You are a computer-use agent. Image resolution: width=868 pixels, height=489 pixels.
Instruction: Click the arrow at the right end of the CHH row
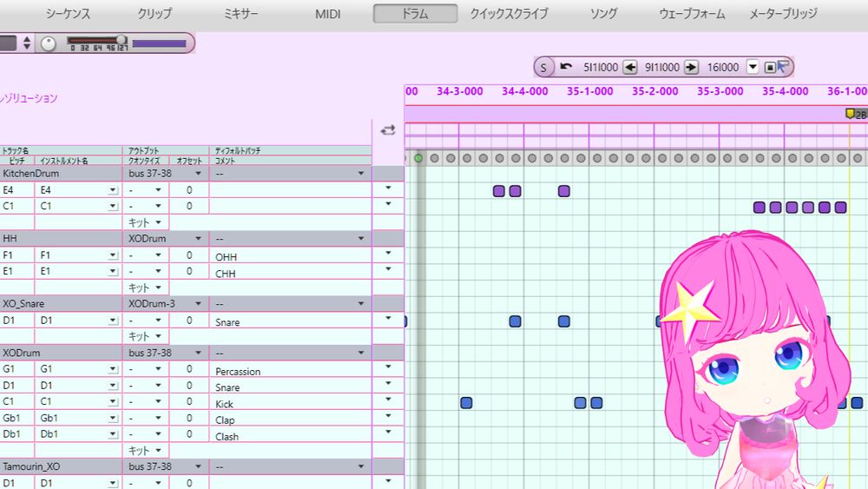388,269
